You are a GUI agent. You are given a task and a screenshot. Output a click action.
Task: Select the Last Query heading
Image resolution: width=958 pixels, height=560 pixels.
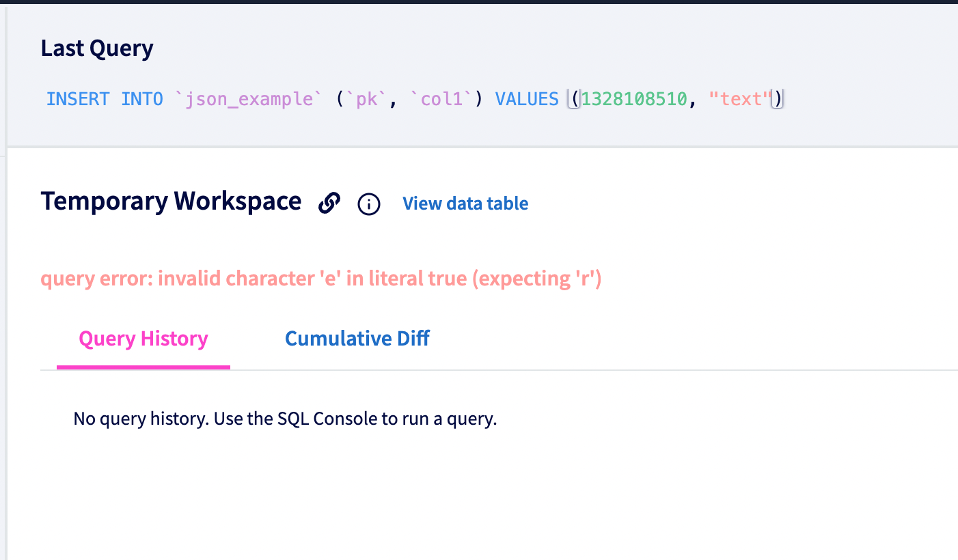96,48
